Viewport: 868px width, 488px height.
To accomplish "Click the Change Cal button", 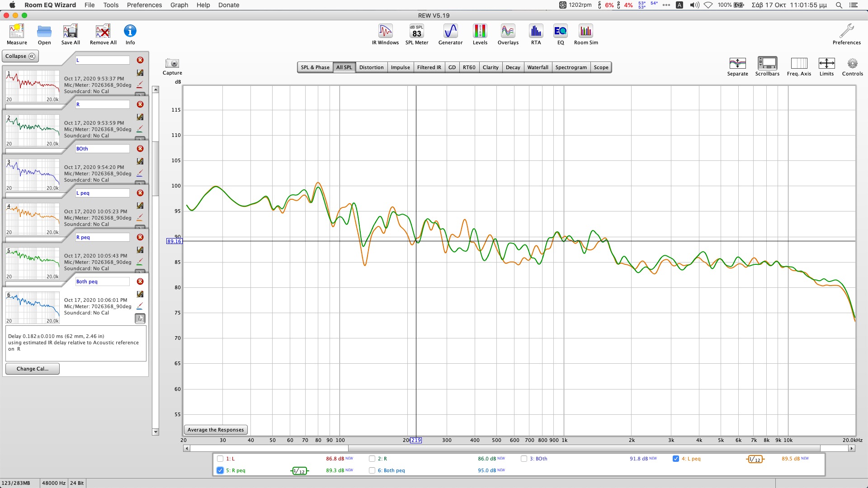I will click(x=32, y=368).
